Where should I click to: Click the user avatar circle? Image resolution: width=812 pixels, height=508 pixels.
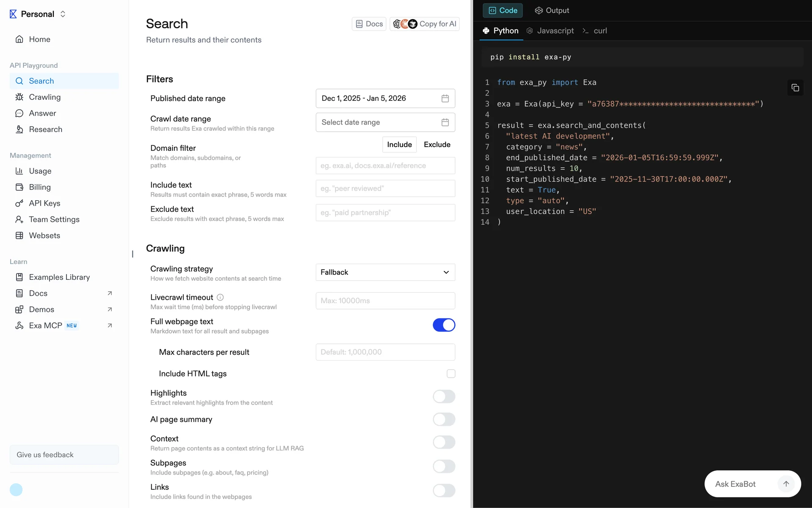tap(16, 490)
